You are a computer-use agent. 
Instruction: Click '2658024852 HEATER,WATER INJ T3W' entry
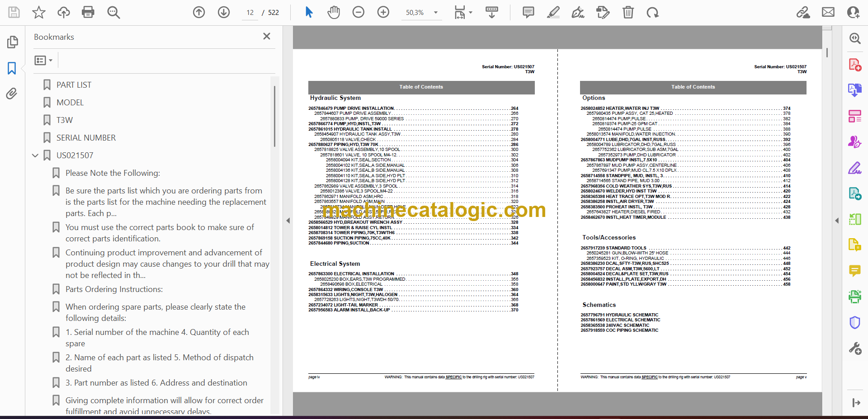point(620,108)
